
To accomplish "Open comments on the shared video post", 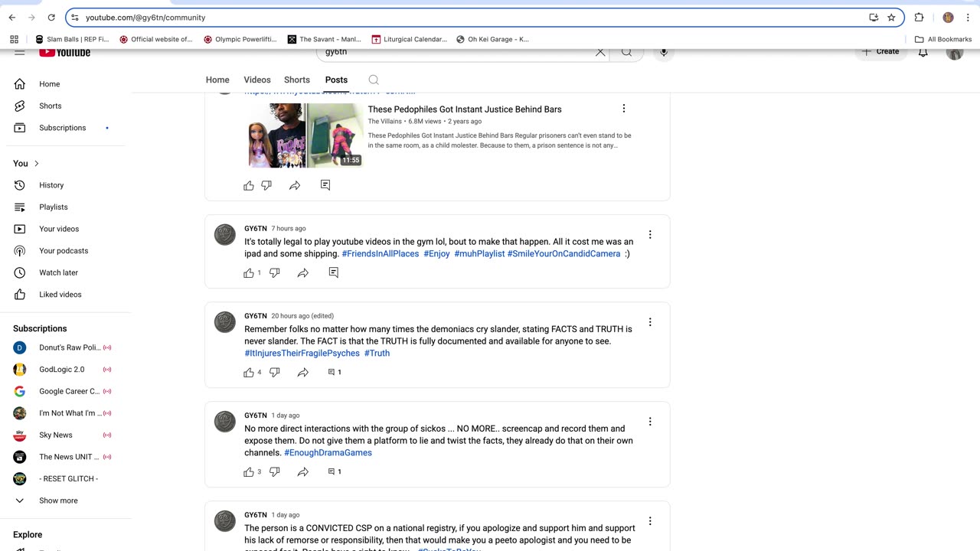I will (325, 185).
